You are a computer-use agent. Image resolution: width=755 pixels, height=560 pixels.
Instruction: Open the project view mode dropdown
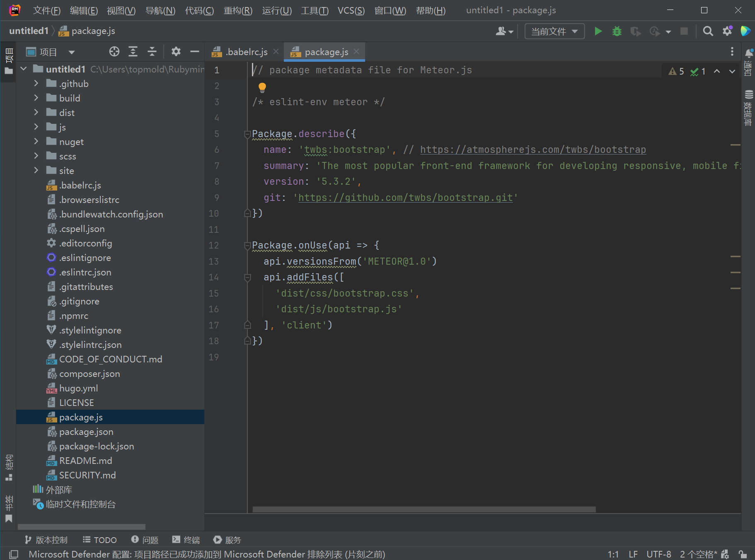click(x=50, y=52)
